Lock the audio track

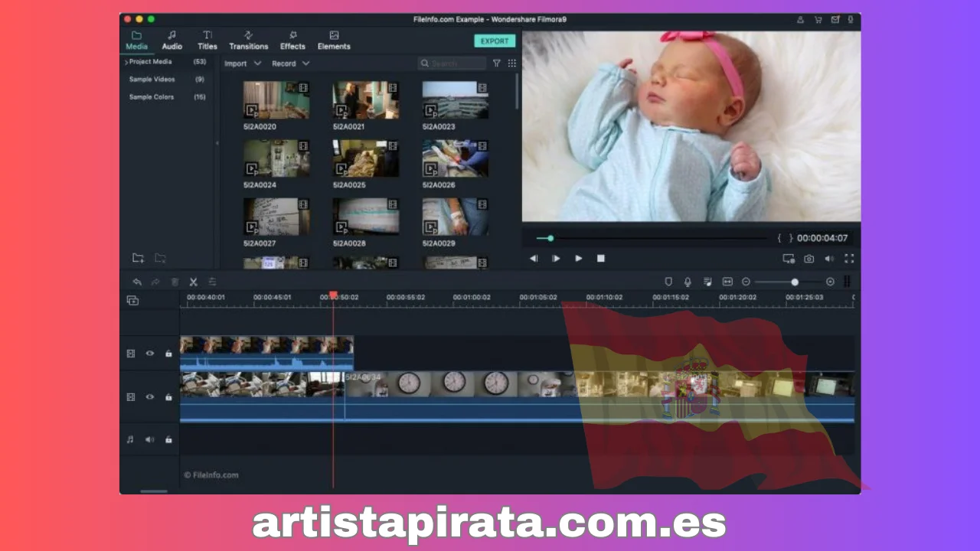click(168, 439)
